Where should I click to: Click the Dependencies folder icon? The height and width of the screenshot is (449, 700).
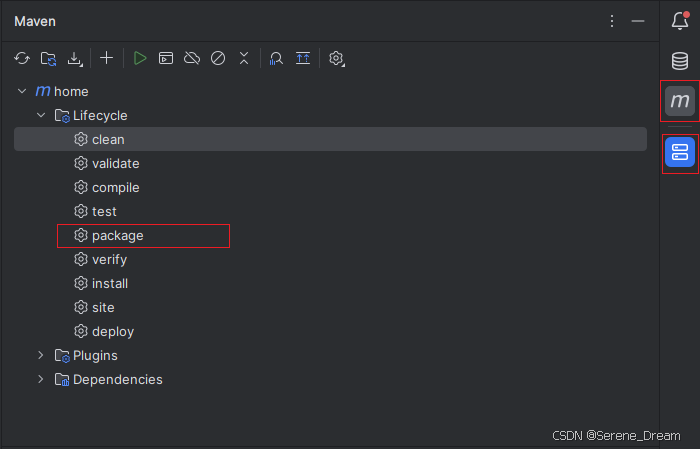point(62,380)
